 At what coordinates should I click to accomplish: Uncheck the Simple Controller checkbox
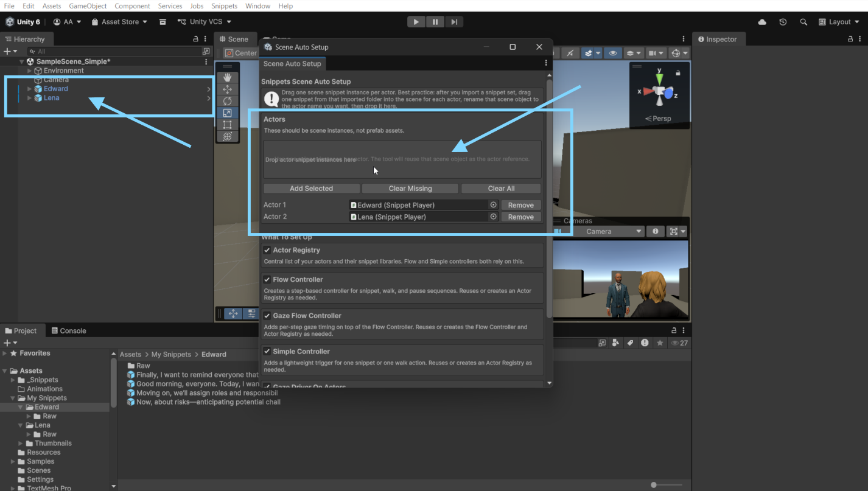pos(267,351)
